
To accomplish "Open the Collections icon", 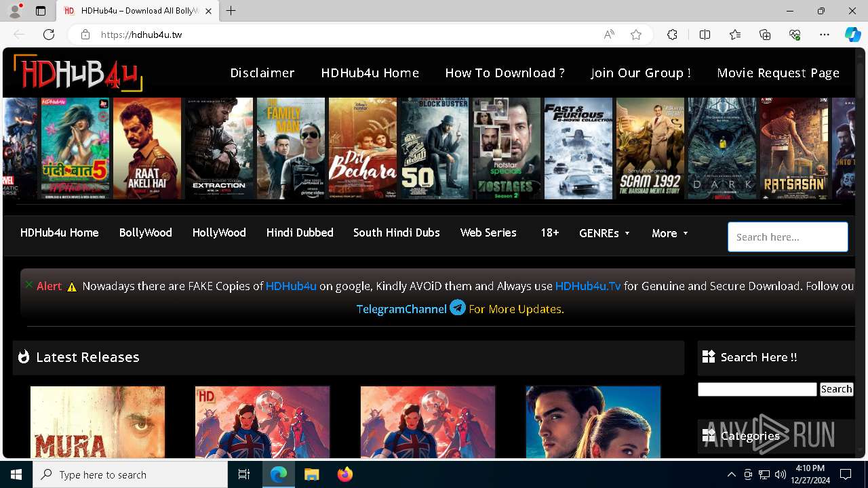I will coord(765,35).
